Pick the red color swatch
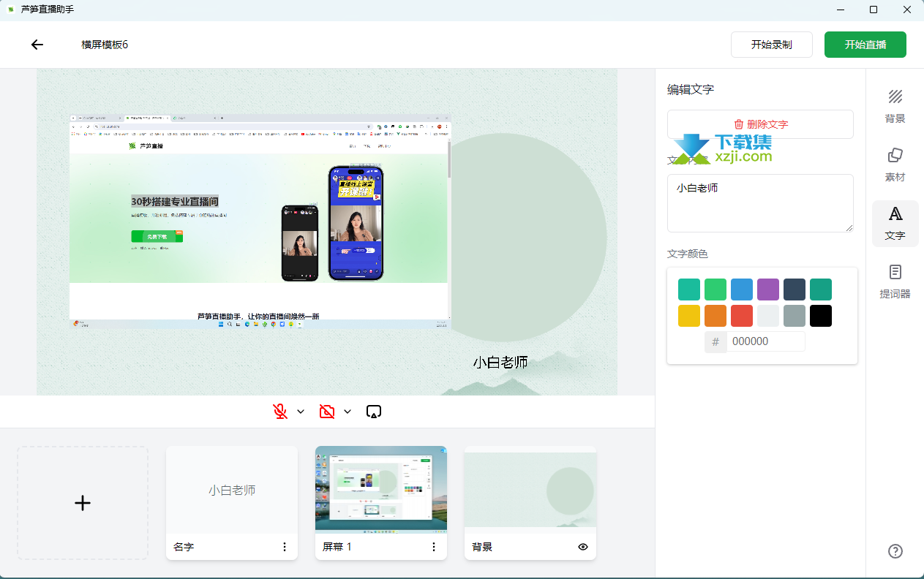This screenshot has width=924, height=579. click(742, 316)
